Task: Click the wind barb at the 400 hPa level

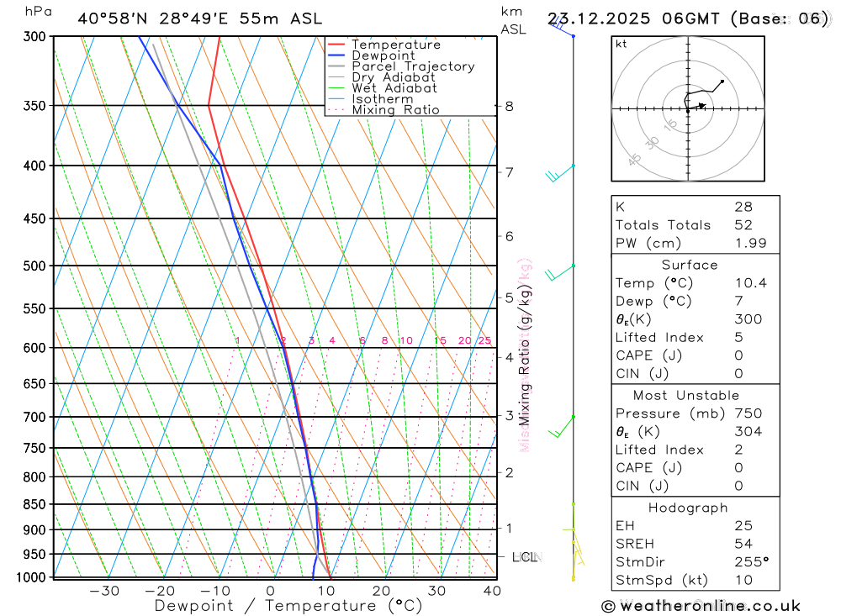Action: 560,173
